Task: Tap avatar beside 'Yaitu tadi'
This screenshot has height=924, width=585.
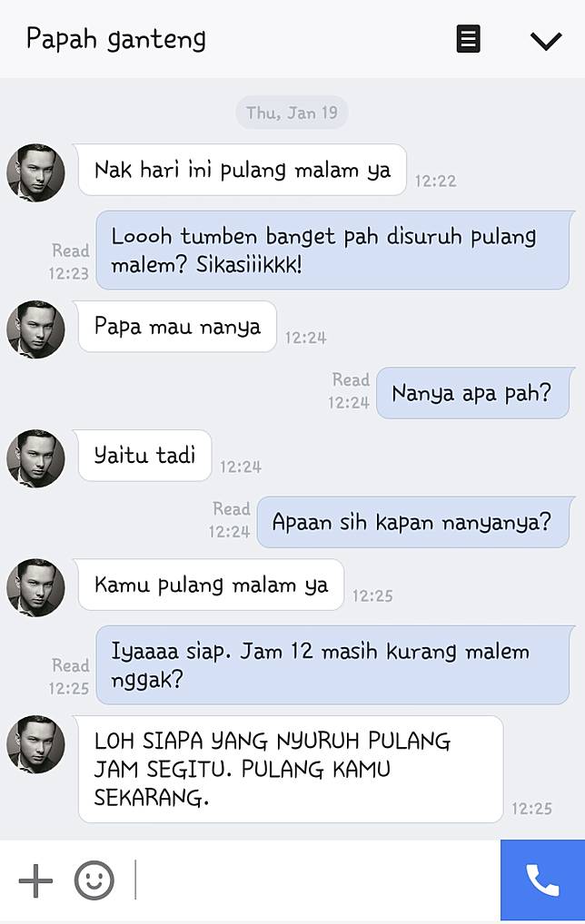Action: pos(35,458)
